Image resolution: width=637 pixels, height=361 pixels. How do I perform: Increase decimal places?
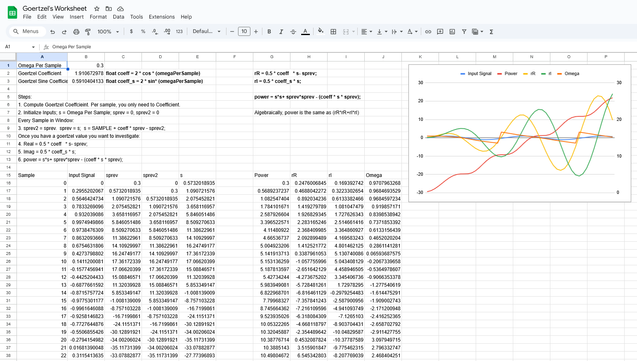[x=167, y=32]
